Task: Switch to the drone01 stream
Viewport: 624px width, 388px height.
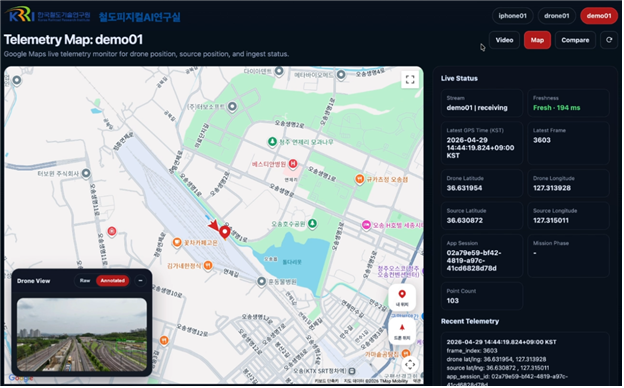Action: (x=556, y=16)
